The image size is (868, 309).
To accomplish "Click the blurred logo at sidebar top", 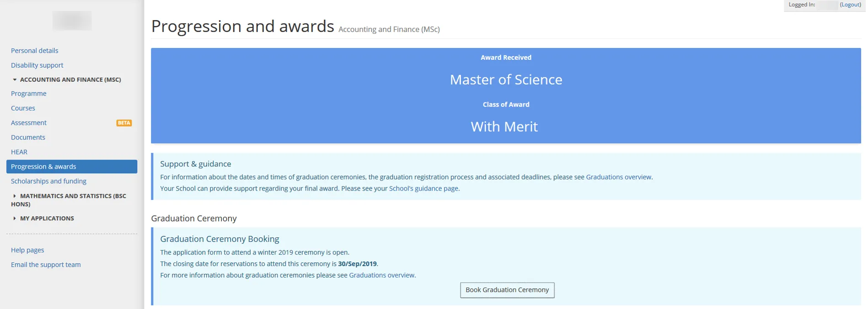I will [x=72, y=21].
